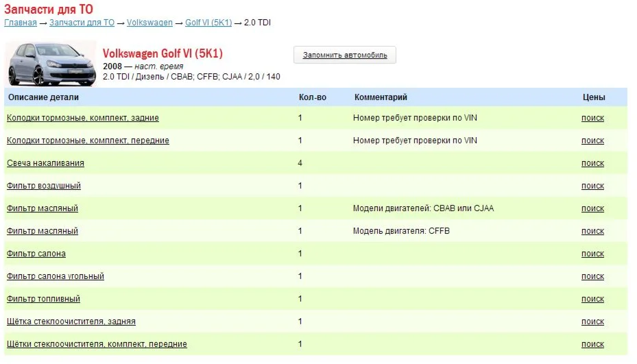
Task: Go to Volkswagen breadcrumb link
Action: click(149, 23)
